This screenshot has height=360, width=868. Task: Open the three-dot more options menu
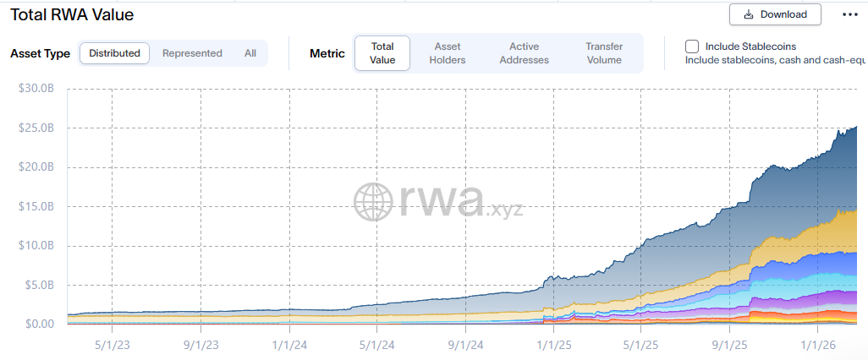point(849,14)
